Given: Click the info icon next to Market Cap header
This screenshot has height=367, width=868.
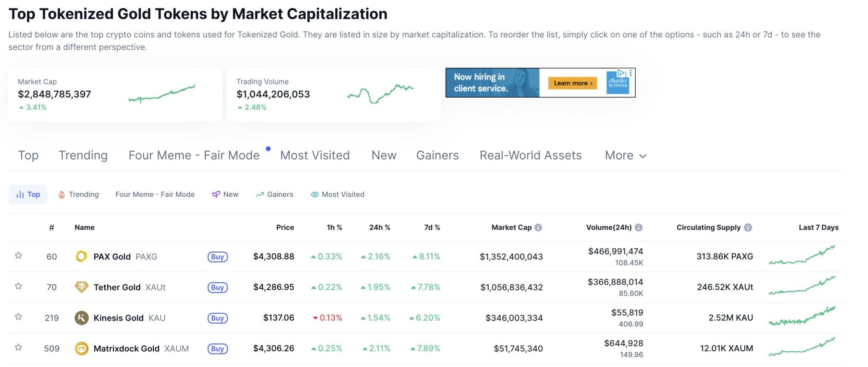Looking at the screenshot, I should click(x=538, y=227).
